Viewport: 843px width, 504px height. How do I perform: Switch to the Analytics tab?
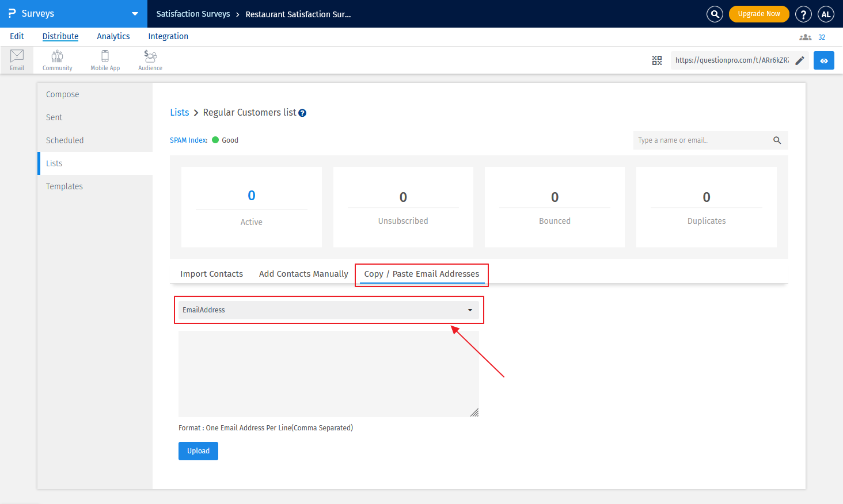click(113, 36)
